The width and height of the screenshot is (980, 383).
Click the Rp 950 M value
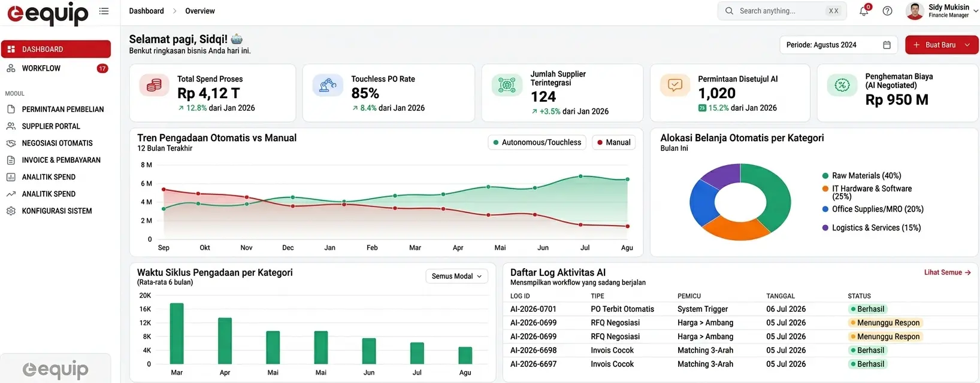coord(897,100)
